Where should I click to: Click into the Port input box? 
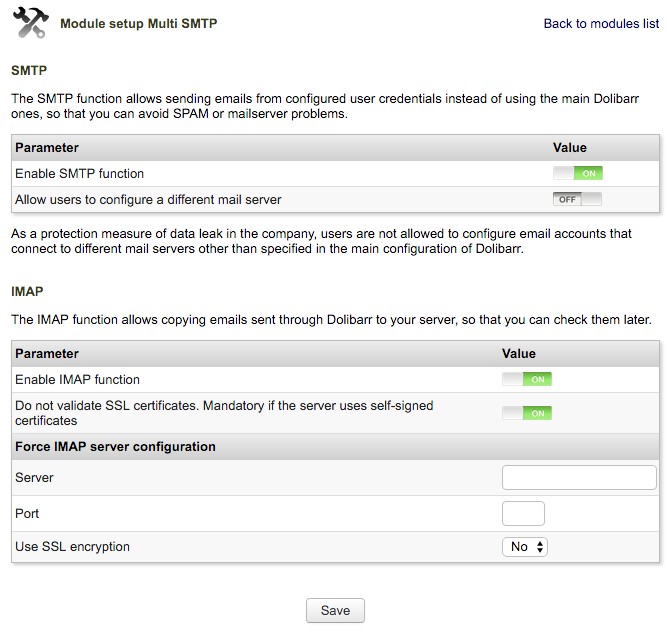coord(523,514)
